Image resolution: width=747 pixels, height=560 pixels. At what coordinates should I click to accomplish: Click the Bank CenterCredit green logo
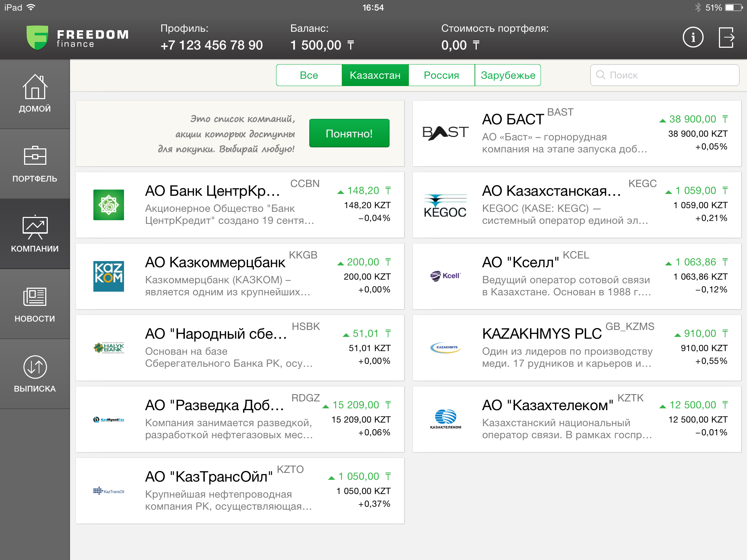click(109, 205)
